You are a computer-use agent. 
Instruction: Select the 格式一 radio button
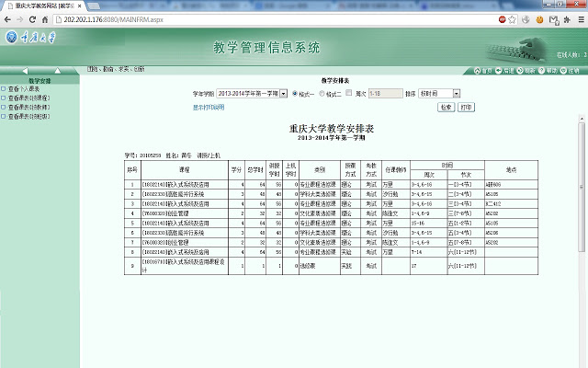[x=294, y=93]
